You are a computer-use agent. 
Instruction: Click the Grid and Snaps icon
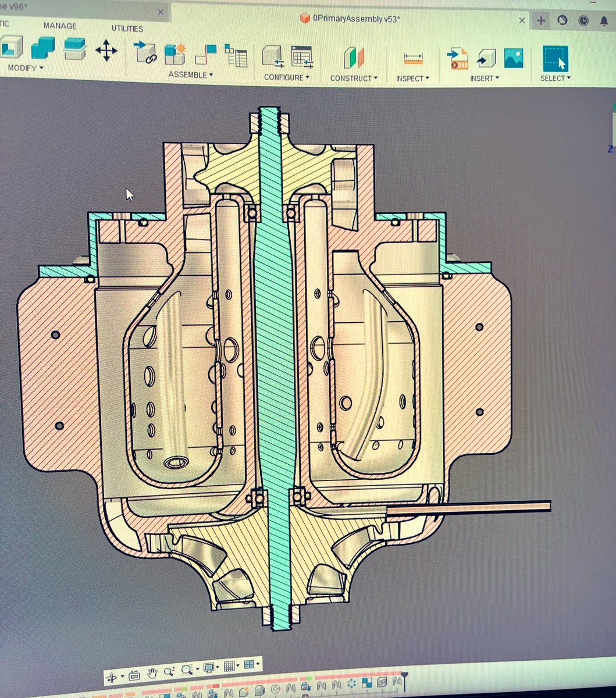point(230,666)
